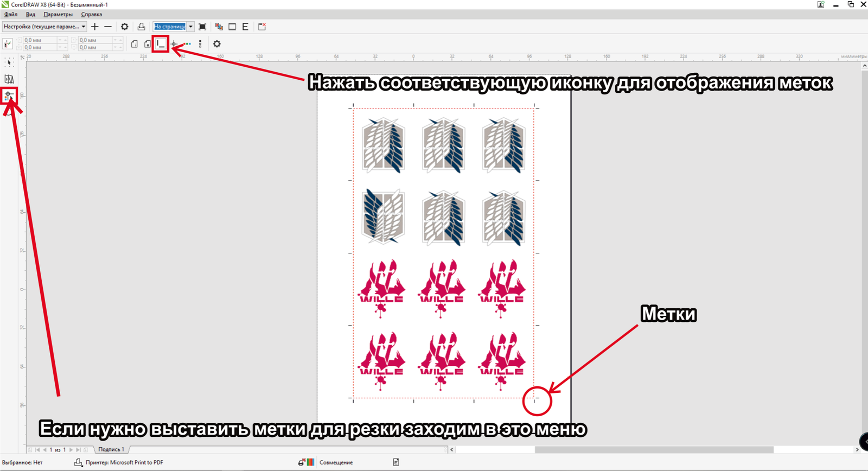868x471 pixels.
Task: Click the plus icon to add preset
Action: tap(95, 27)
